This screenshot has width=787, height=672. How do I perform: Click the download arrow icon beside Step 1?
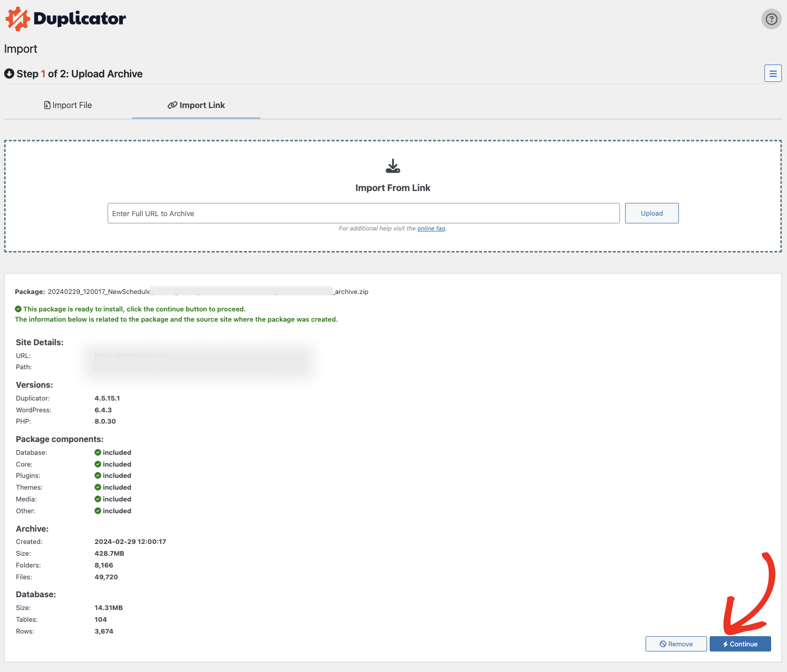[9, 74]
